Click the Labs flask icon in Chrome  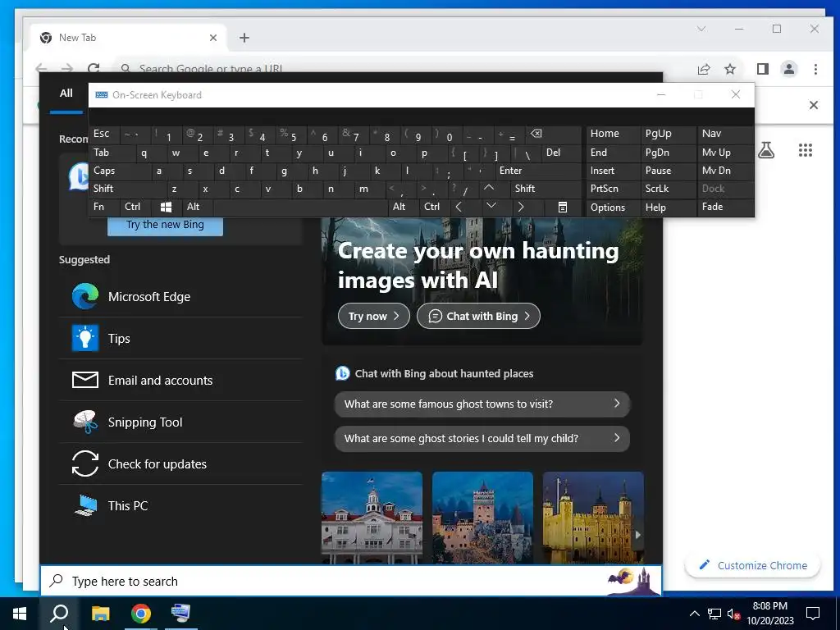(x=766, y=150)
